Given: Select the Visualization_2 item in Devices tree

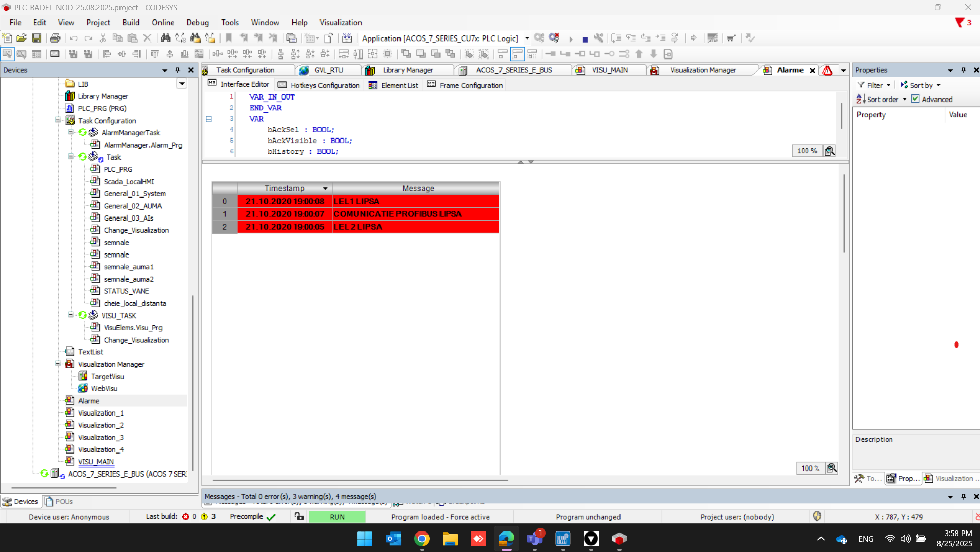Looking at the screenshot, I should coord(101,425).
